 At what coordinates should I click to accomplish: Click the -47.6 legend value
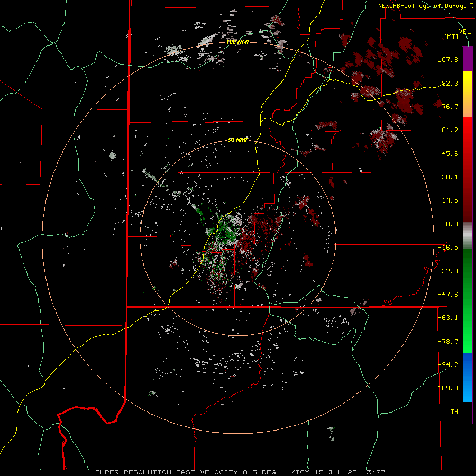pos(448,295)
